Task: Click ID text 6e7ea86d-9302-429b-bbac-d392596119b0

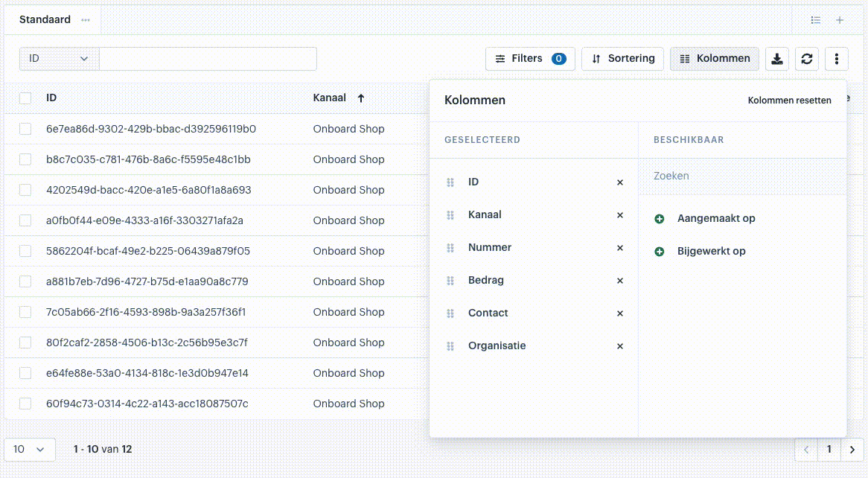Action: (x=151, y=129)
